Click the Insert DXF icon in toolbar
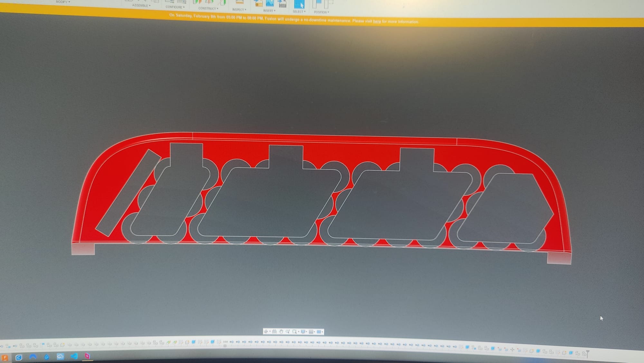This screenshot has height=363, width=644. click(x=282, y=4)
